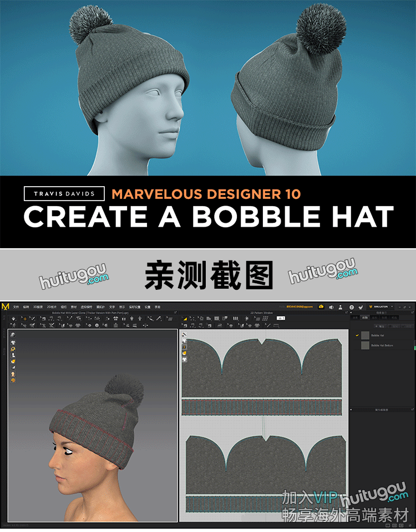Open the white dropdown in 2D toolbar
The image size is (416, 532).
coord(281,318)
